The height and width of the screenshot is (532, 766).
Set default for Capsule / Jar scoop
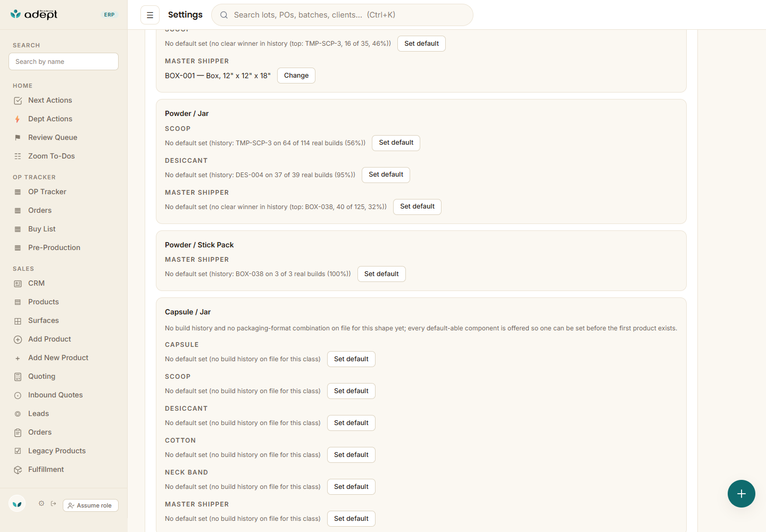(351, 391)
